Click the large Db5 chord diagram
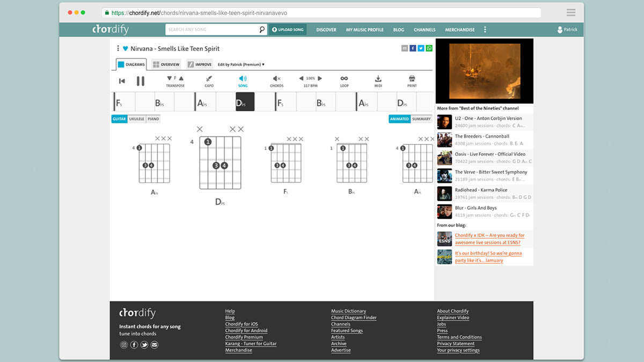Image resolution: width=644 pixels, height=362 pixels. click(x=220, y=166)
